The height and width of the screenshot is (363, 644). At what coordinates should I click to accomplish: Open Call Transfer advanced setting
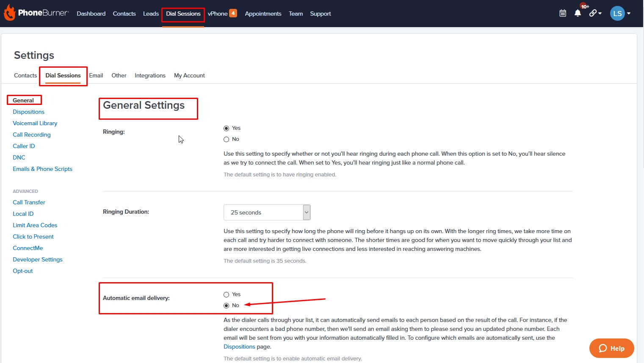29,202
